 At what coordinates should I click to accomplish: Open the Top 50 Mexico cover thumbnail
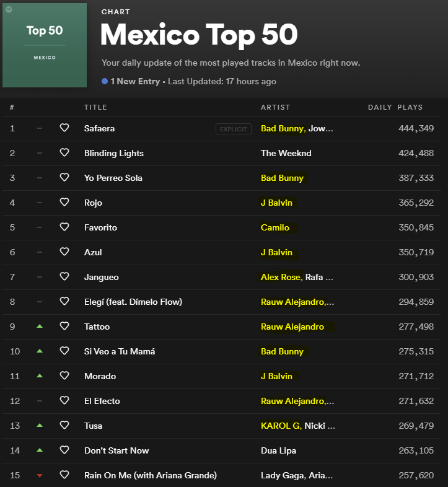45,45
